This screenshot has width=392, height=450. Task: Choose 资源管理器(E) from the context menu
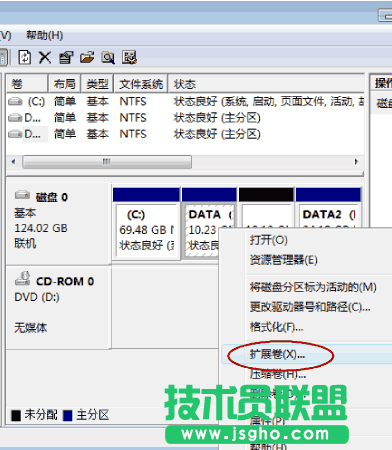(x=284, y=260)
